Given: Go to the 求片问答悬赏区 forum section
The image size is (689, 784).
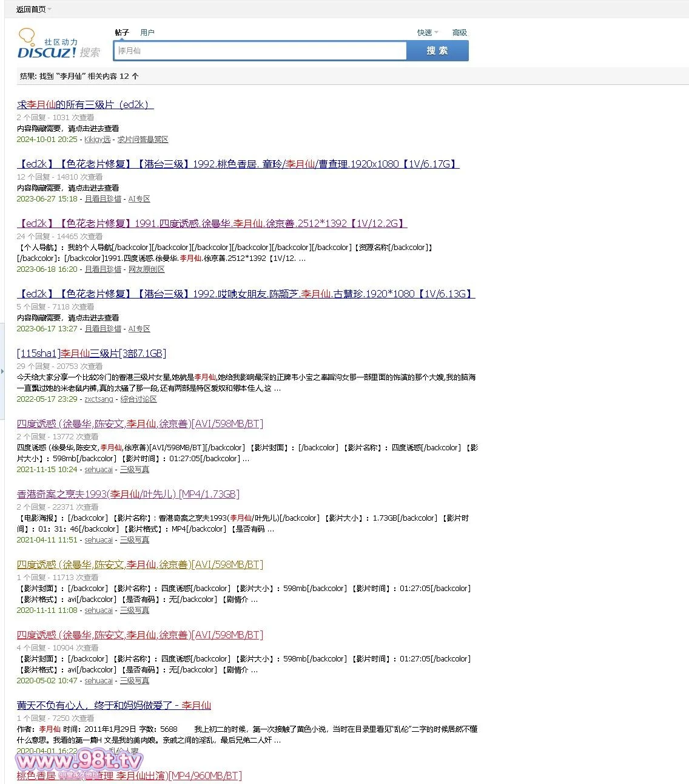Looking at the screenshot, I should point(143,140).
